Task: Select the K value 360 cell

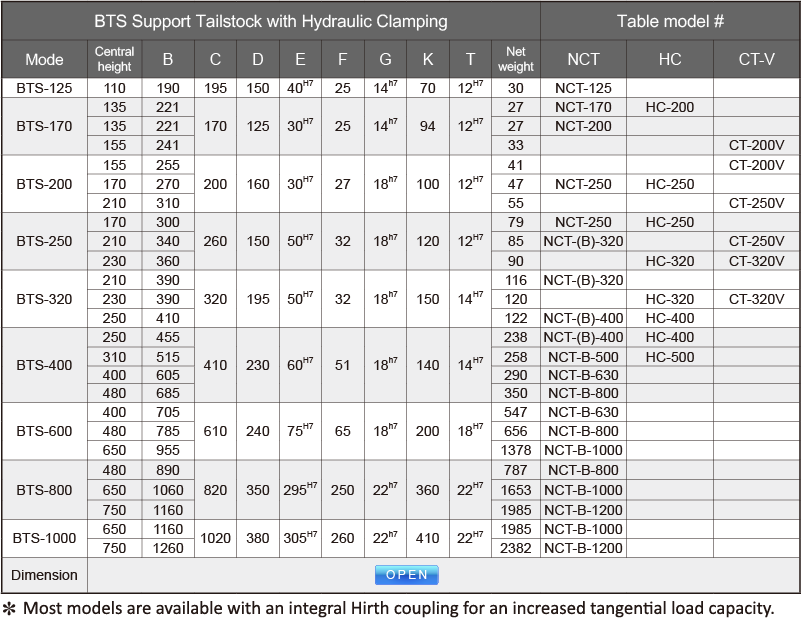Action: (x=428, y=490)
